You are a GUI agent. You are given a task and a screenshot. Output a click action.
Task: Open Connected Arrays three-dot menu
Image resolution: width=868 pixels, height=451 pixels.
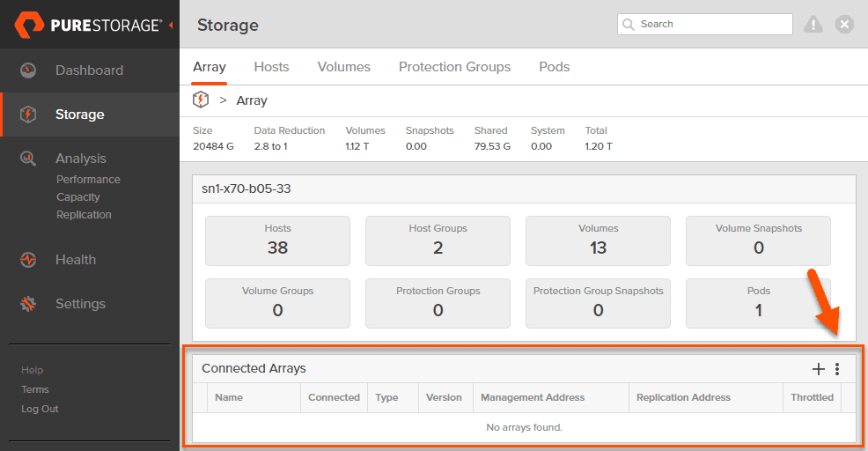point(837,369)
